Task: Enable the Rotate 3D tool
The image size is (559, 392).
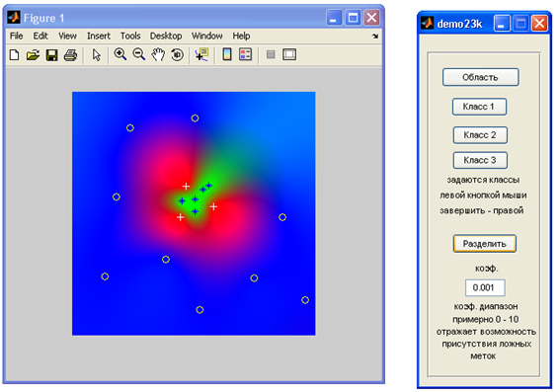Action: pos(177,54)
